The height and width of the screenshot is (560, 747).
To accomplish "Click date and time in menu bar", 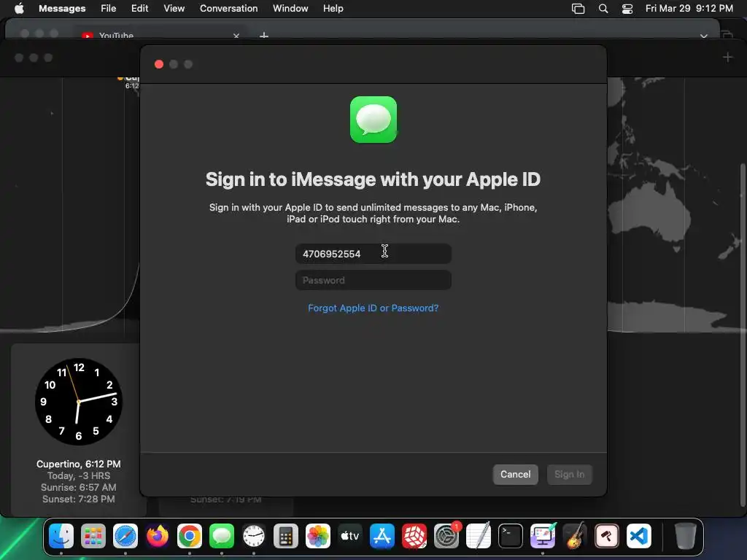I will pos(689,9).
